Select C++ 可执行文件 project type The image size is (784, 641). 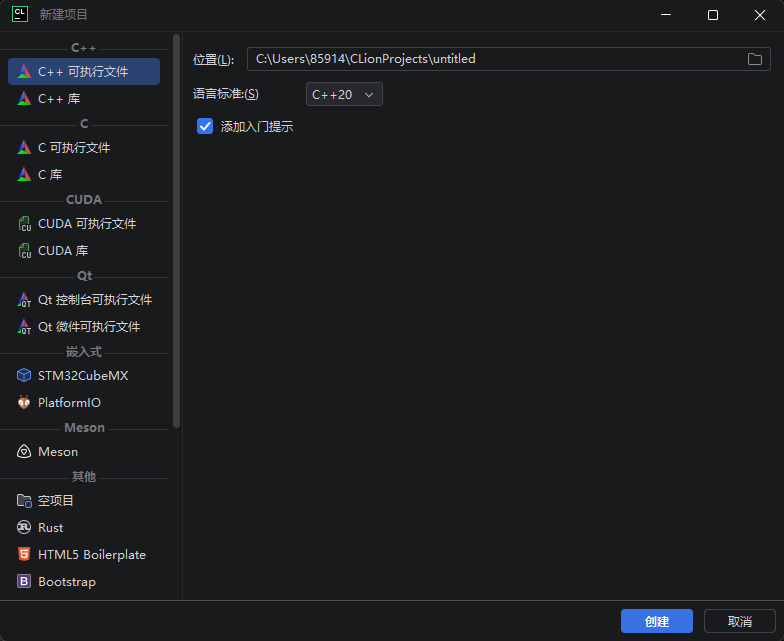pyautogui.click(x=84, y=72)
